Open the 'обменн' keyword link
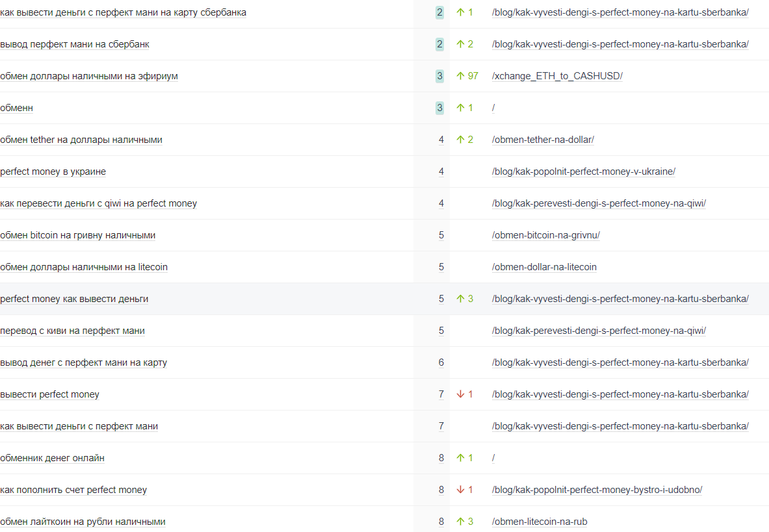The image size is (769, 532). click(16, 108)
